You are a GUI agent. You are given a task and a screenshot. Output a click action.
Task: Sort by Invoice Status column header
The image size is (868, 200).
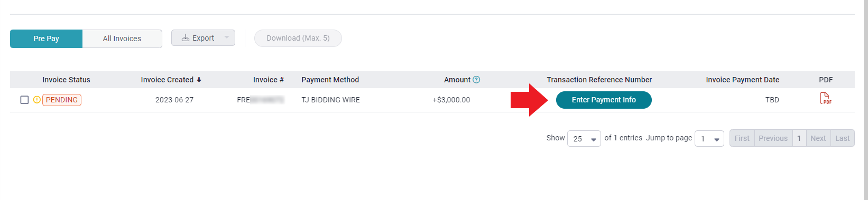(66, 80)
